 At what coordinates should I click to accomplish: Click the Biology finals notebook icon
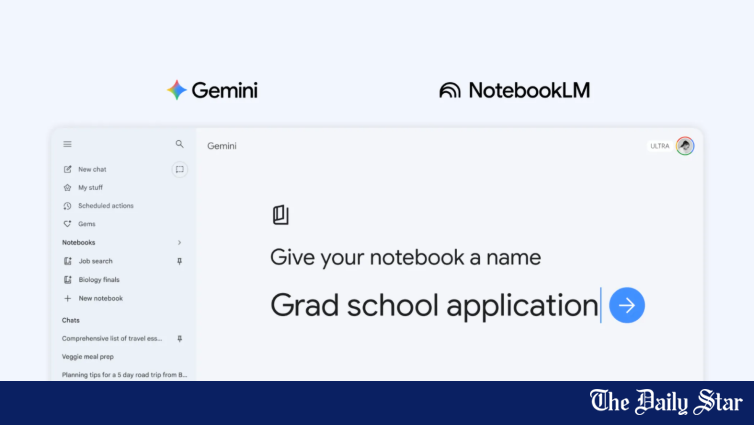(x=68, y=280)
